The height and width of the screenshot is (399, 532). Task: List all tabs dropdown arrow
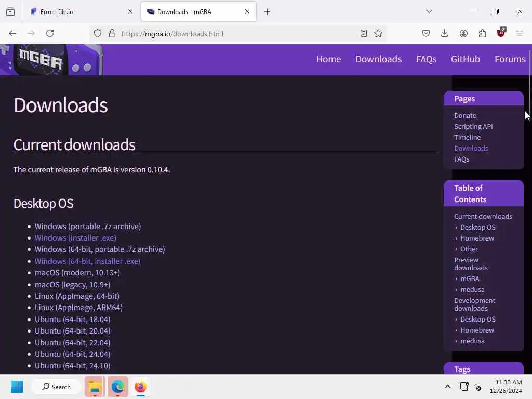[x=429, y=11]
